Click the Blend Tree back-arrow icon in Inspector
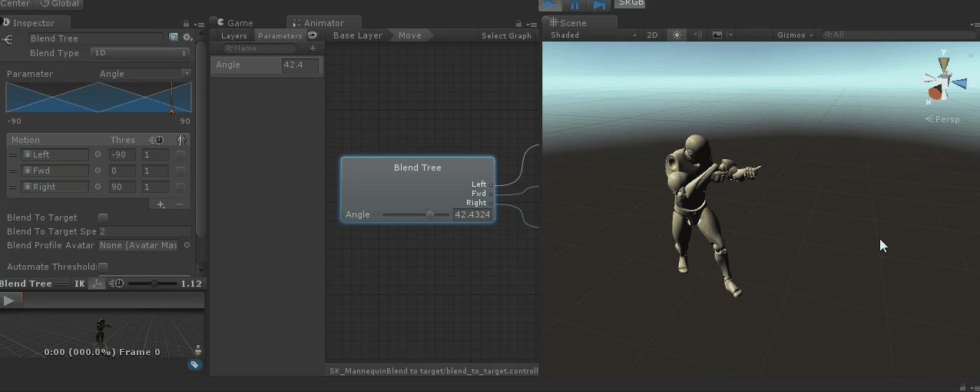The height and width of the screenshot is (392, 980). (x=8, y=39)
